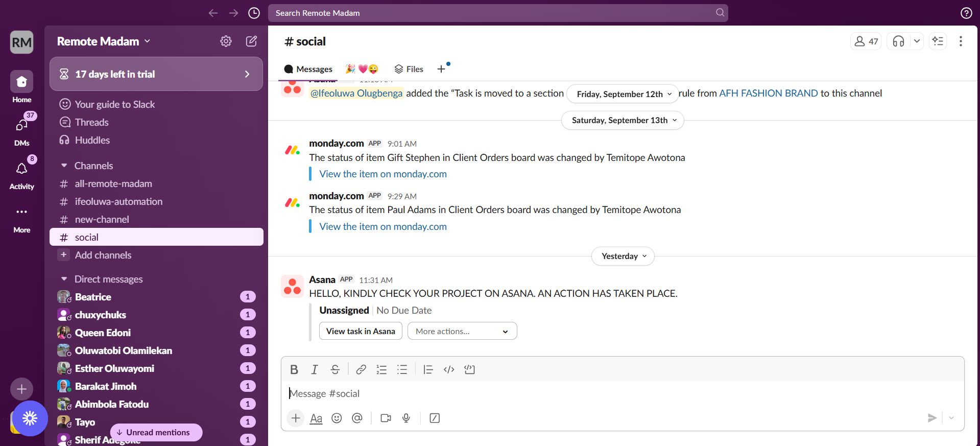
Task: Click the RM workspace avatar
Action: click(21, 42)
